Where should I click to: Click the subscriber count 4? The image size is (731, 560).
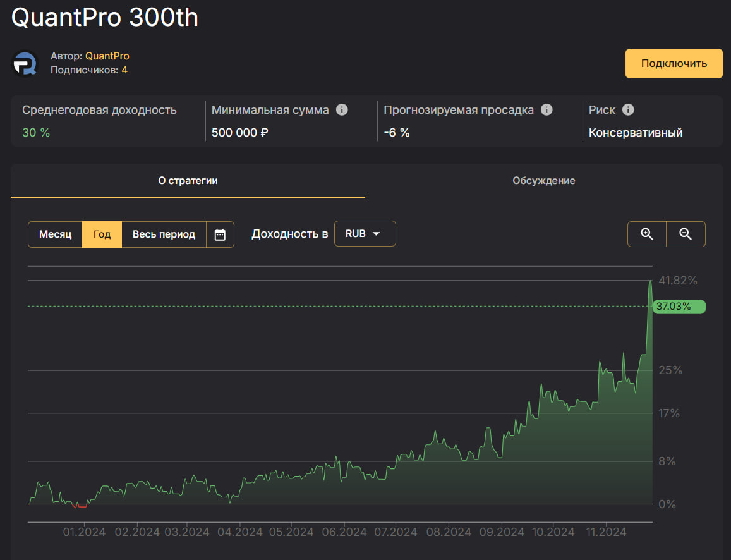click(x=124, y=70)
